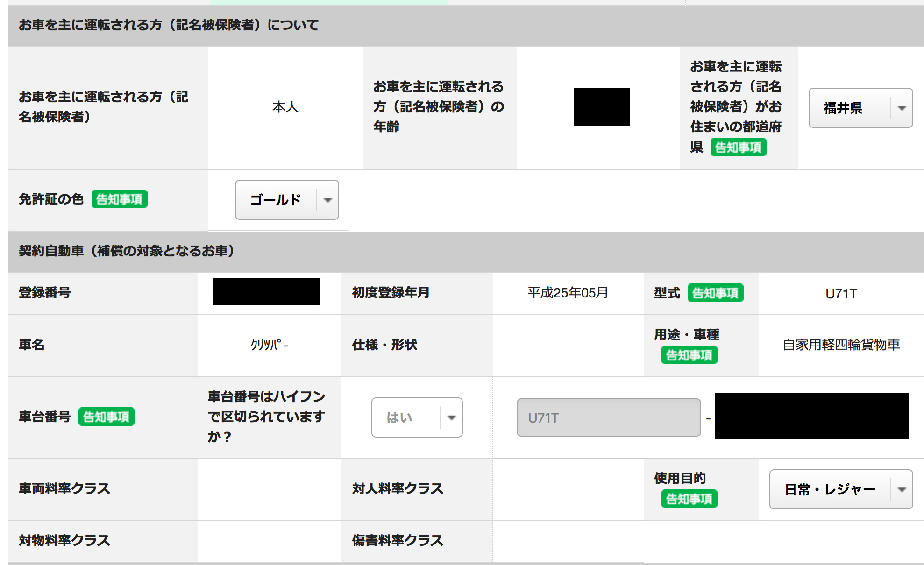
Task: Click the arrow on 福井県 select
Action: pos(902,108)
